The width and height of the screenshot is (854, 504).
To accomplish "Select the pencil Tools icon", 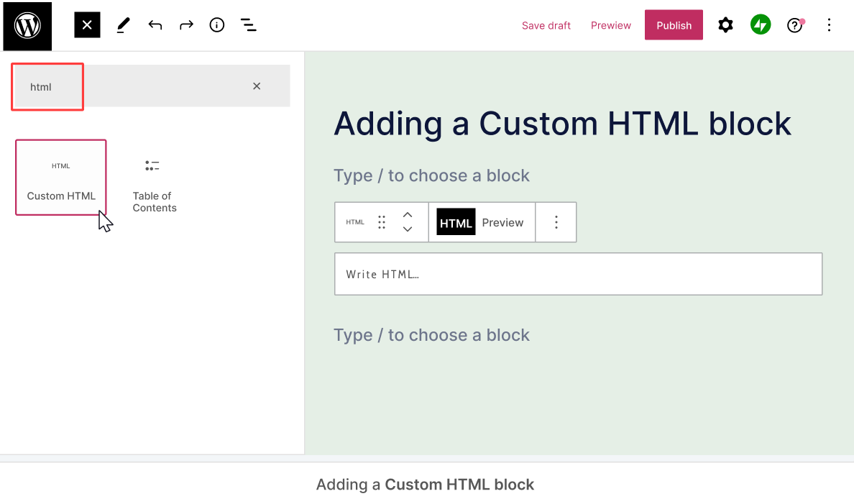I will [x=124, y=25].
